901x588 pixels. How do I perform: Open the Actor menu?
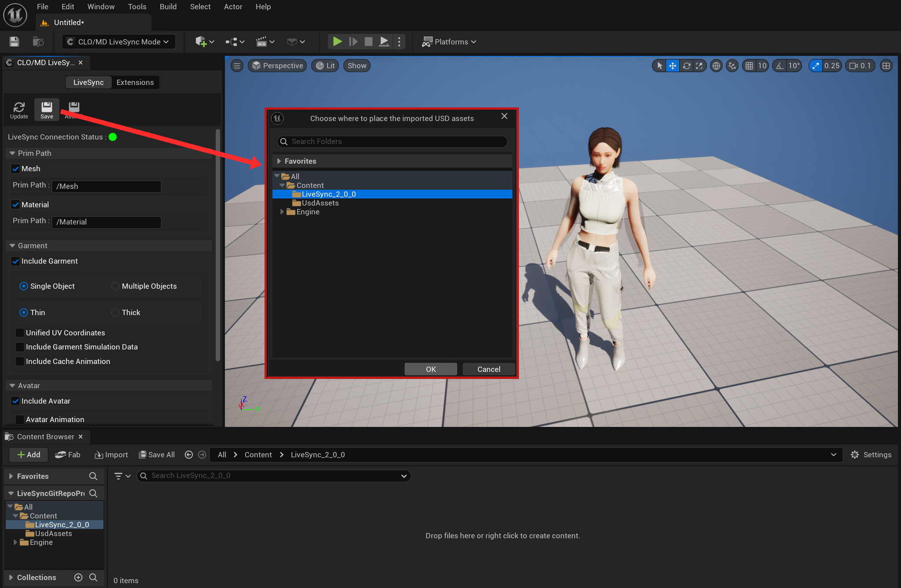[x=233, y=7]
